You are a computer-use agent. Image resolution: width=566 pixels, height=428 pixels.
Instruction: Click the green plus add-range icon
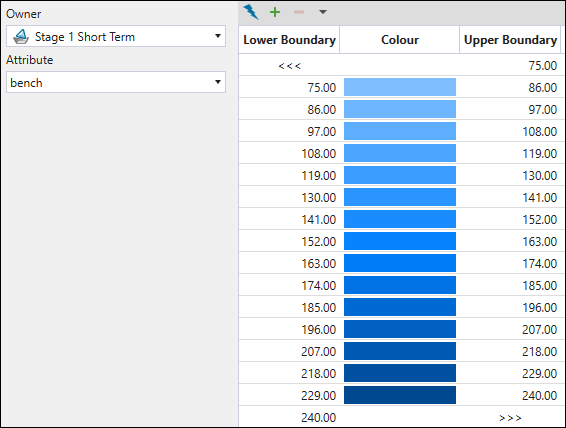coord(275,12)
